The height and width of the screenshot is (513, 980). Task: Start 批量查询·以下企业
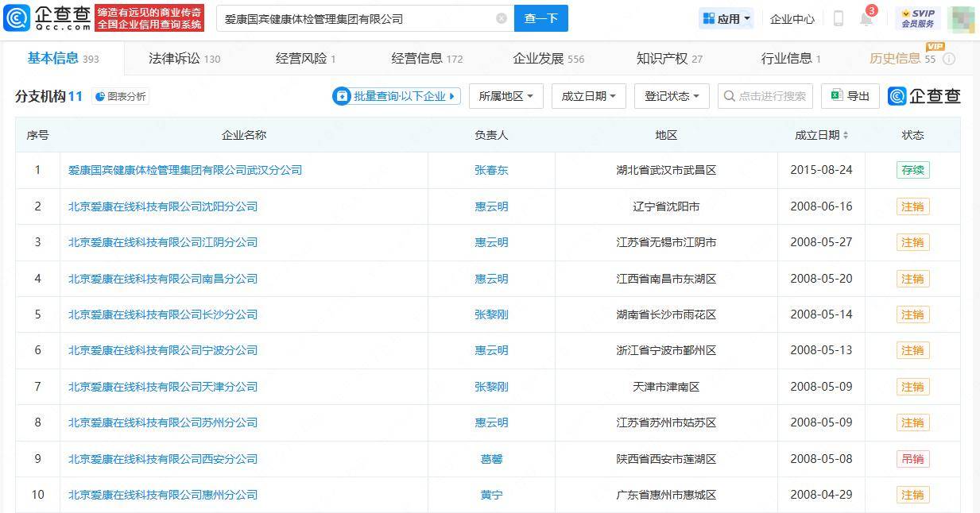pos(395,95)
